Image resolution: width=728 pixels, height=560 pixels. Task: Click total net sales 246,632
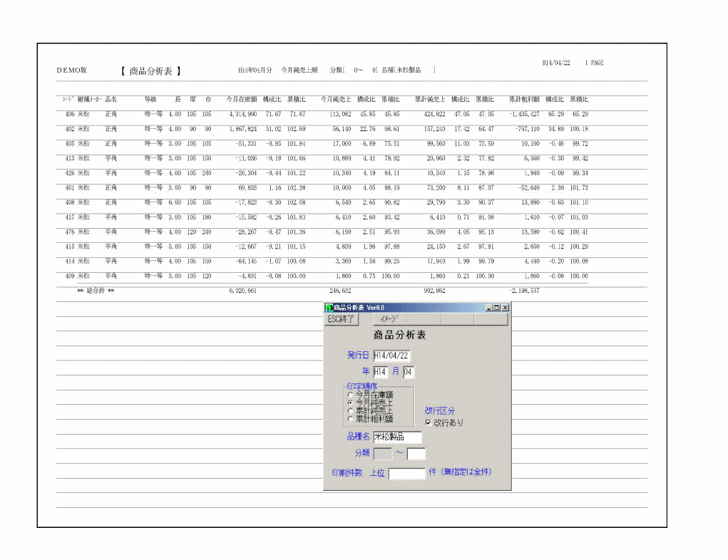340,291
